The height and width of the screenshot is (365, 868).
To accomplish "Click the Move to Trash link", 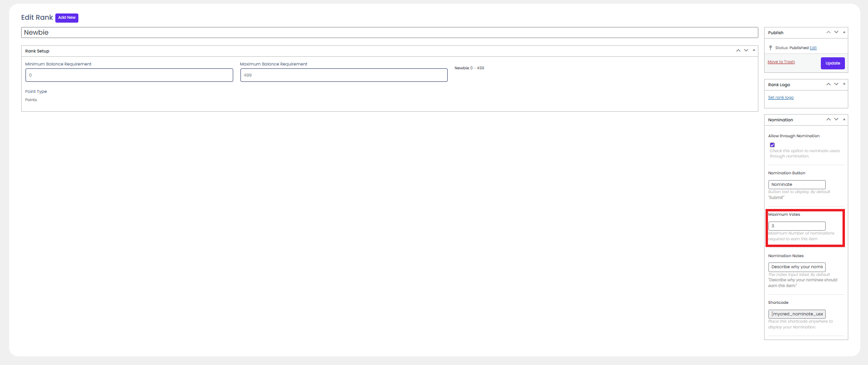I will tap(781, 62).
